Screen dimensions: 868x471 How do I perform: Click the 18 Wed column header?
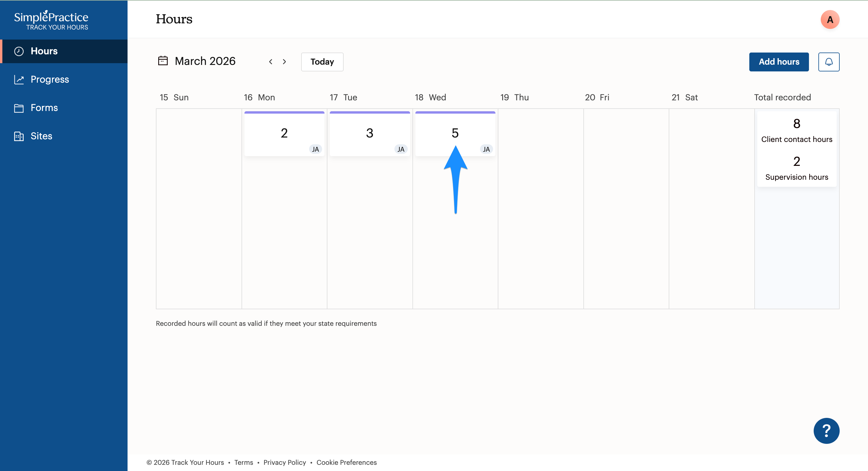coord(430,97)
